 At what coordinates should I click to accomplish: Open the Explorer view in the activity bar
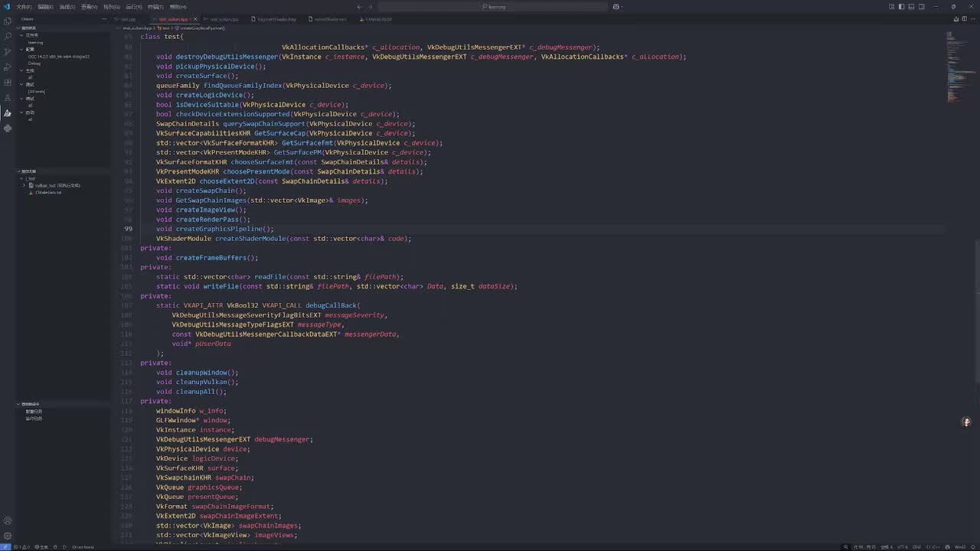pos(8,21)
